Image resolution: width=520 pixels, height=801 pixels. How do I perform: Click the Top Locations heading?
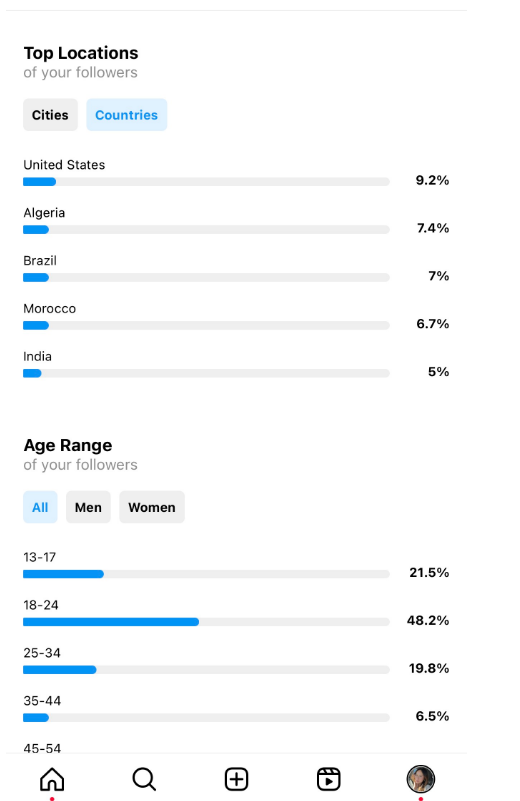pyautogui.click(x=81, y=53)
